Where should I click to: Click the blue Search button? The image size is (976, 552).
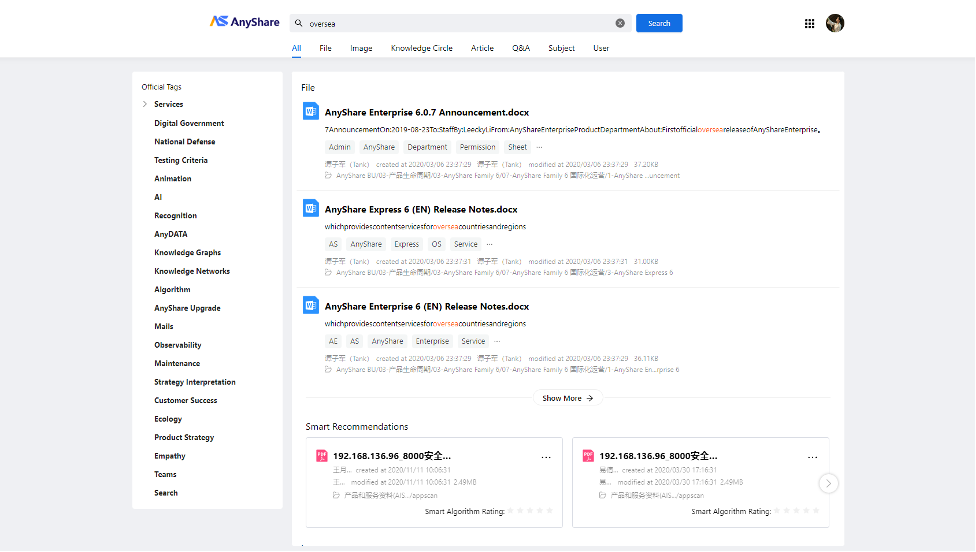[659, 23]
